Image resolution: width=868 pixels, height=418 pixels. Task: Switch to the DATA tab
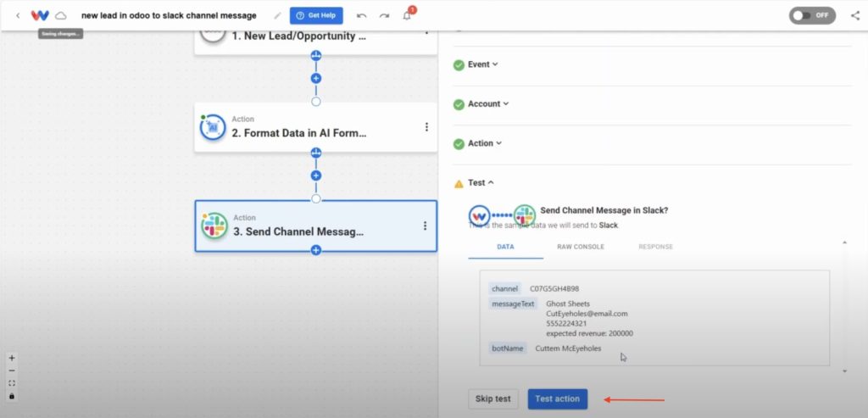click(505, 247)
